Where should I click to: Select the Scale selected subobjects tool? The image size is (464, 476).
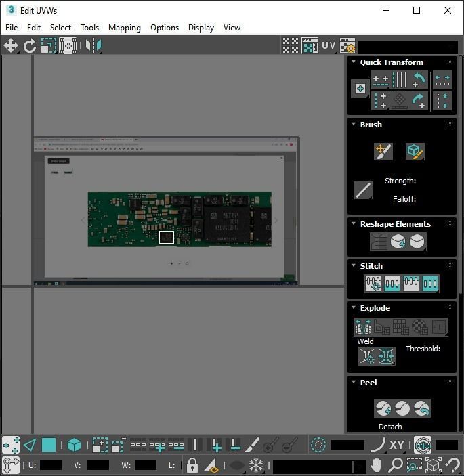49,46
